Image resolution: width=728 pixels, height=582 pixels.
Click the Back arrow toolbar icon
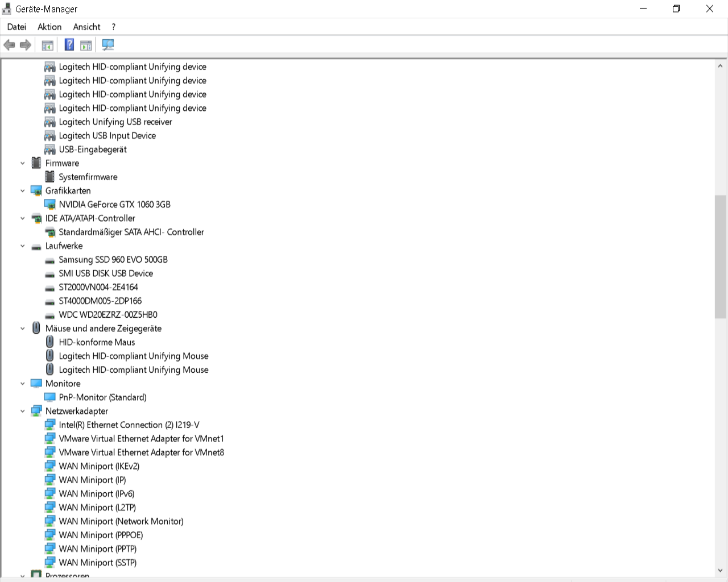[9, 45]
